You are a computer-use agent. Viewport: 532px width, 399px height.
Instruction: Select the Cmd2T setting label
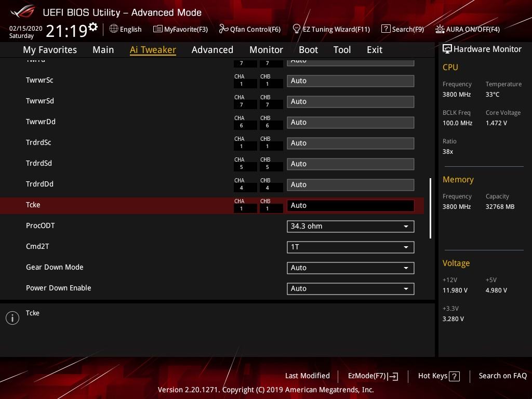pyautogui.click(x=37, y=246)
